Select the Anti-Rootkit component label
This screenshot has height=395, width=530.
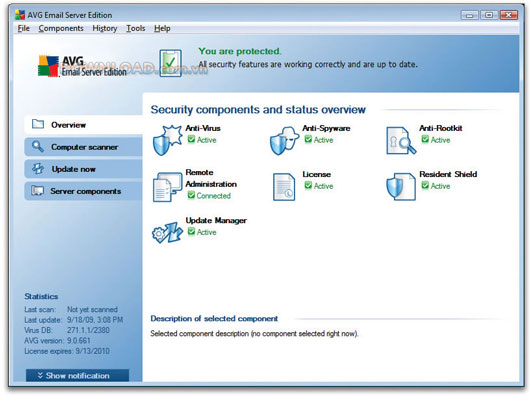[441, 128]
